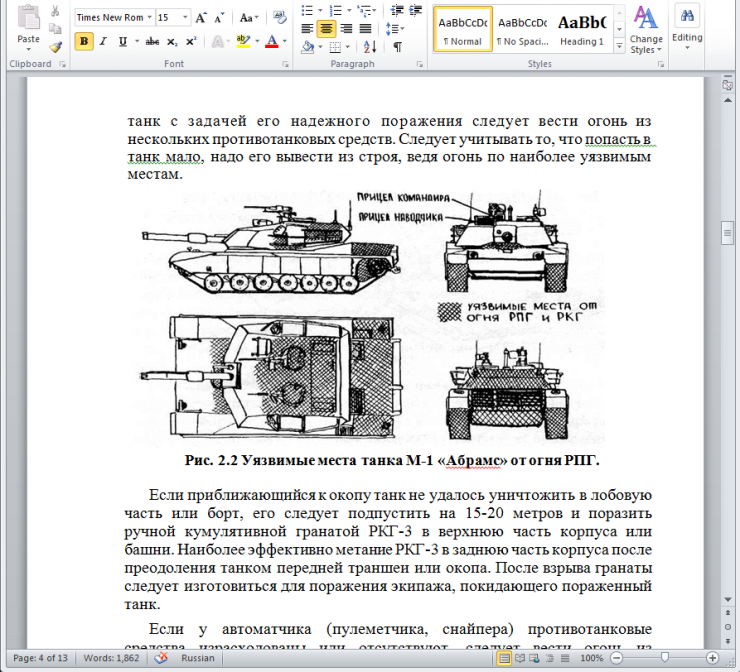Image resolution: width=740 pixels, height=672 pixels.
Task: Open line spacing dropdown
Action: coord(402,29)
